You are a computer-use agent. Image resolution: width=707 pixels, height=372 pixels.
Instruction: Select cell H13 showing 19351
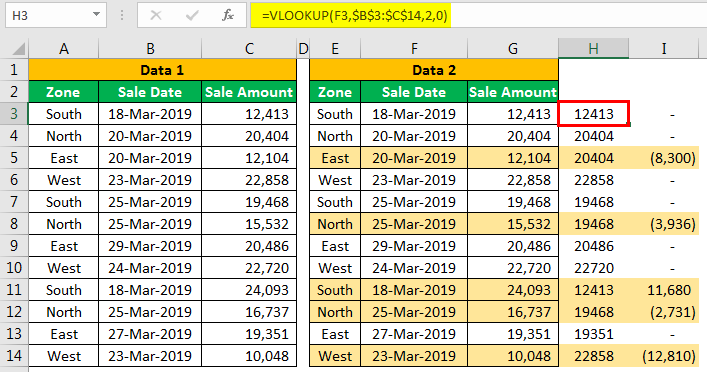pyautogui.click(x=593, y=334)
